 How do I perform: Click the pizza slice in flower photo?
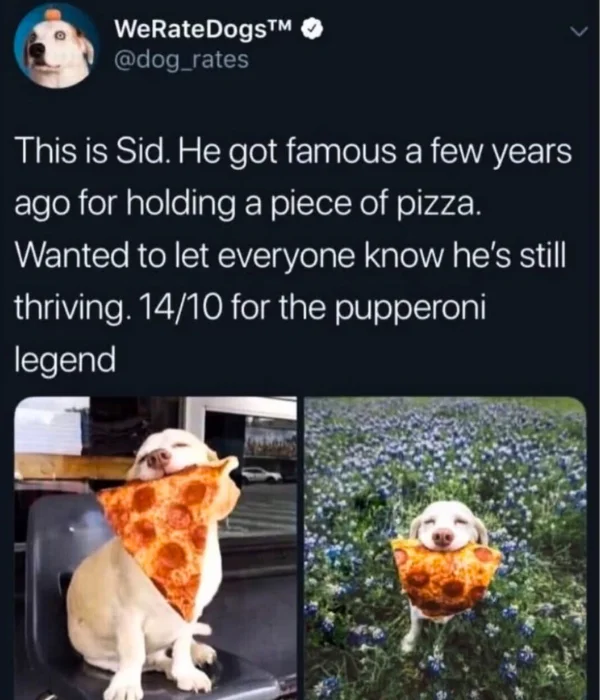tap(445, 576)
